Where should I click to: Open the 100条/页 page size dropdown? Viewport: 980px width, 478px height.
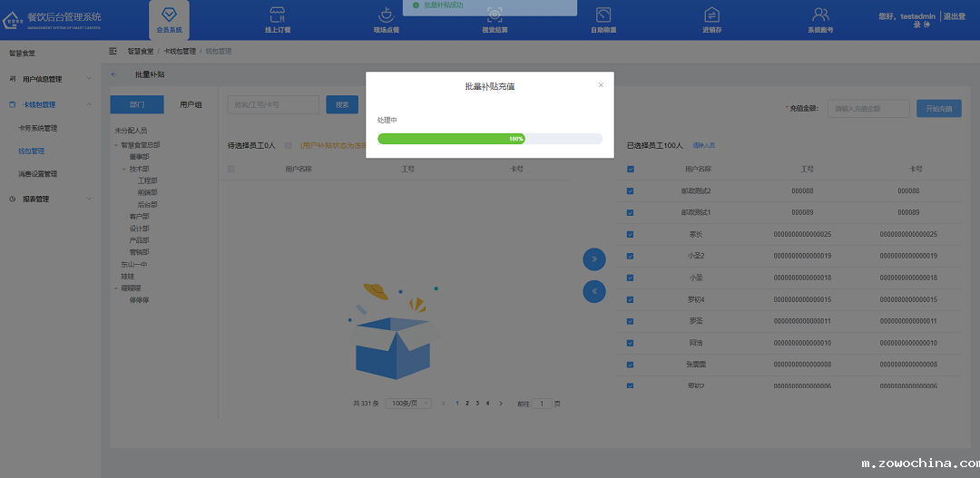pyautogui.click(x=408, y=403)
